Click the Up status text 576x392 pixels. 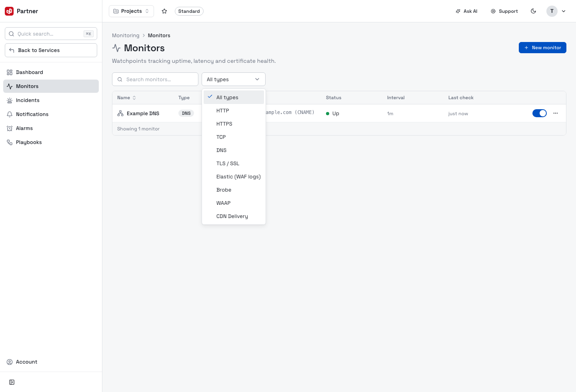click(336, 114)
